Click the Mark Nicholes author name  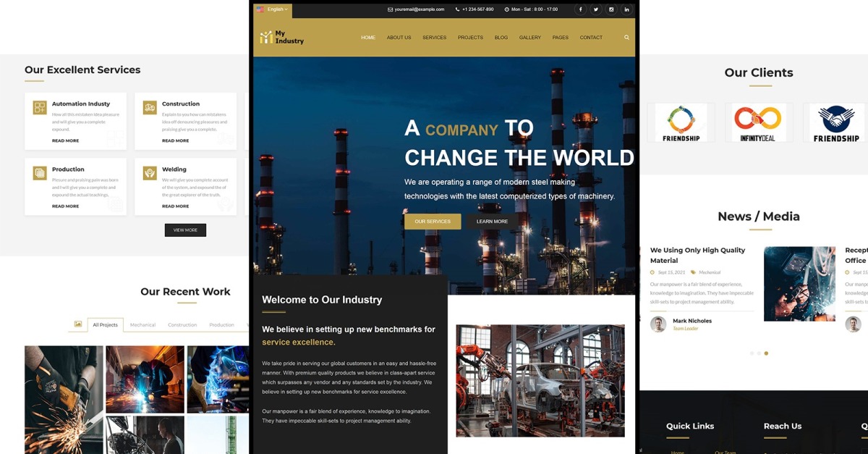[x=692, y=321]
